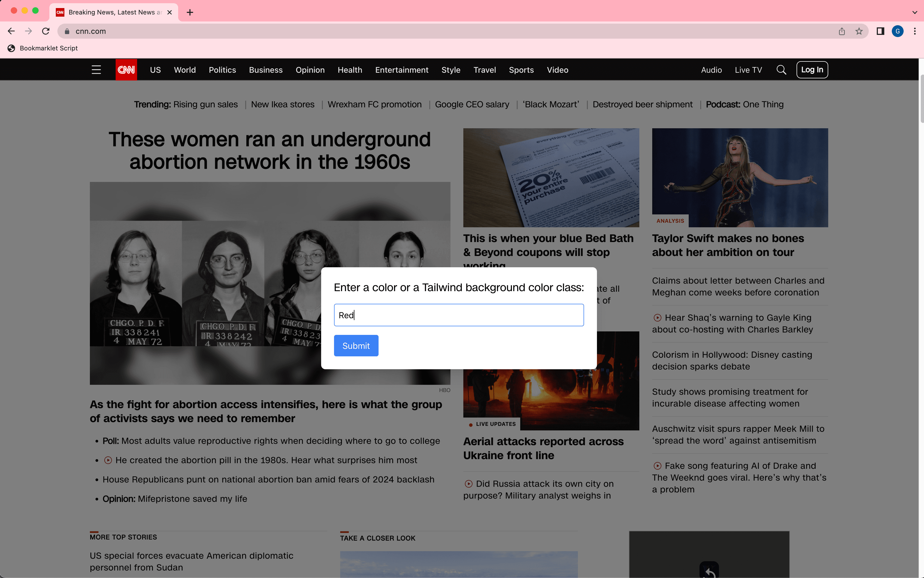Select the Politics menu item
Viewport: 924px width, 578px height.
click(222, 69)
